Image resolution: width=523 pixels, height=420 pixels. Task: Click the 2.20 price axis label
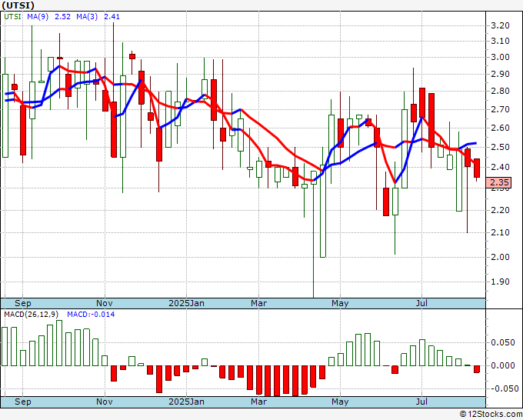[x=501, y=210]
